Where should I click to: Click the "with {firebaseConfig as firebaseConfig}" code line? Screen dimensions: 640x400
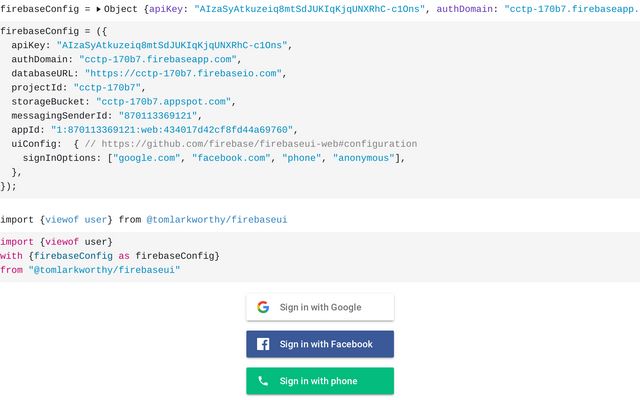[x=110, y=256]
